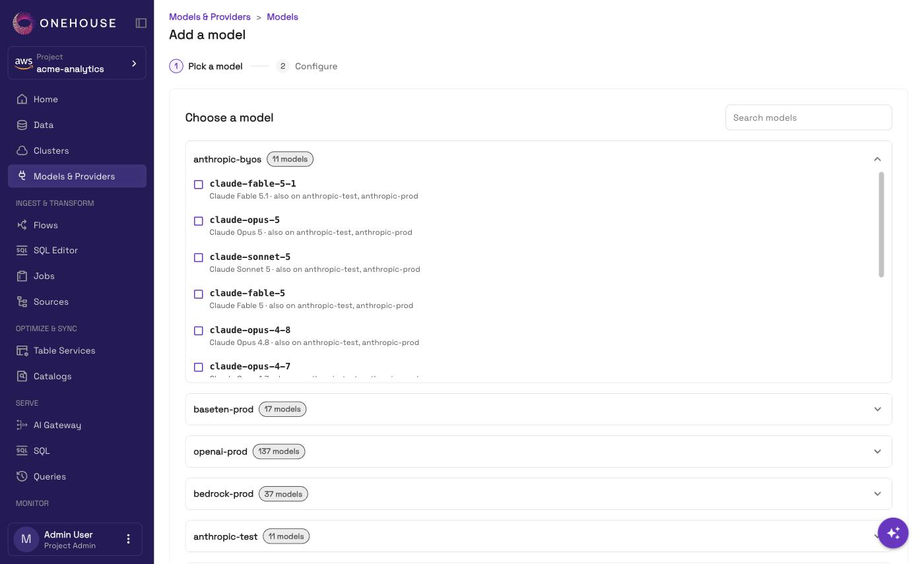Screen dimensions: 924x564
Task: Click the '17 models' badge
Action: pos(282,409)
